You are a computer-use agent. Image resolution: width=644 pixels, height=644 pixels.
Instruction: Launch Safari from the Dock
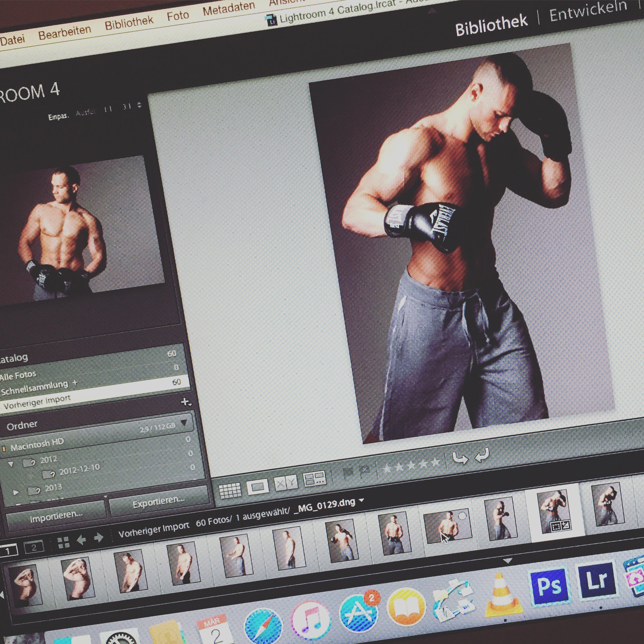coord(263,626)
